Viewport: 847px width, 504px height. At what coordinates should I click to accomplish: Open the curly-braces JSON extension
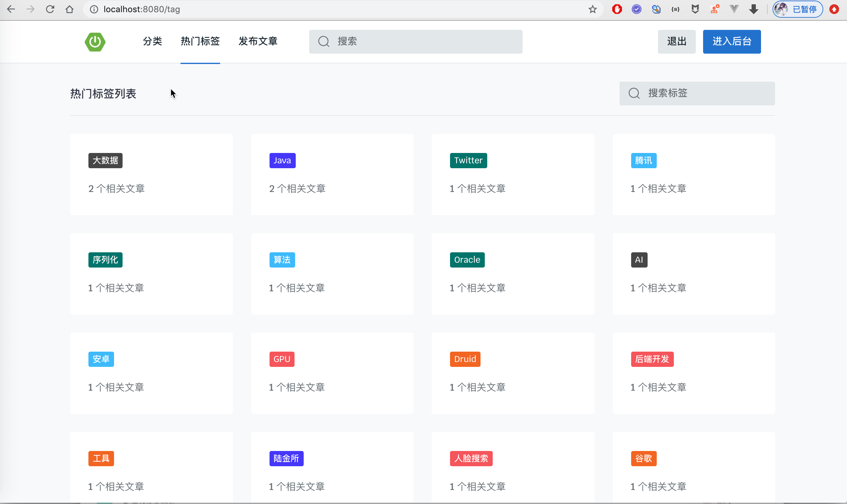(x=675, y=9)
